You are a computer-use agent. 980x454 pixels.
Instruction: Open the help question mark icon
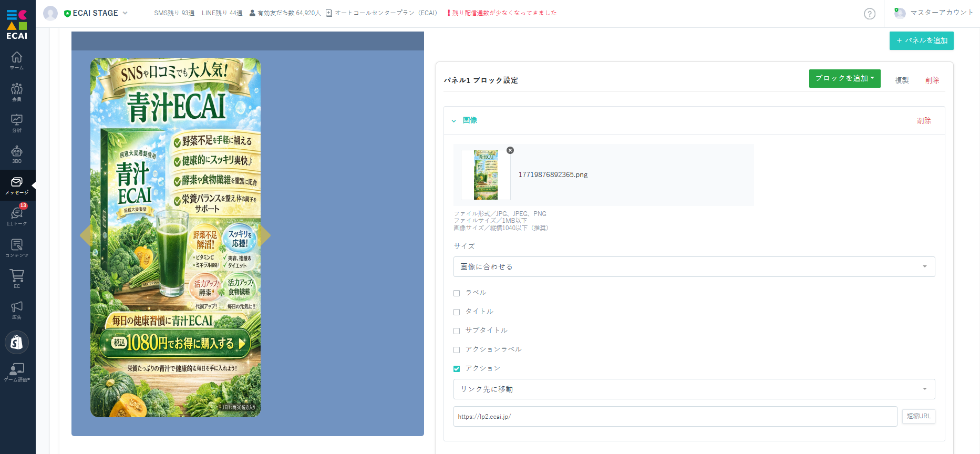[x=870, y=14]
